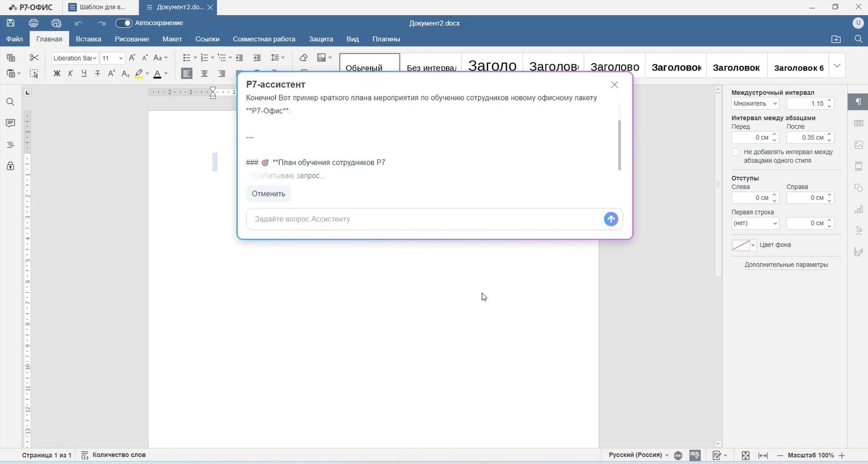
Task: Expand the styles gallery arrow
Action: point(837,66)
